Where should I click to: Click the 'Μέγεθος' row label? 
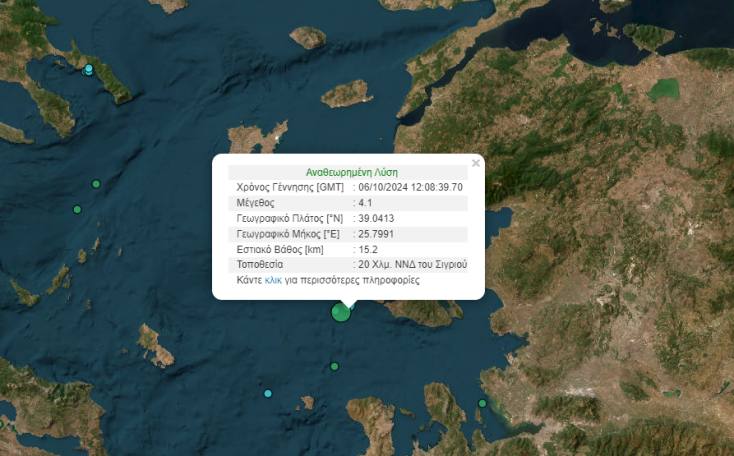[x=257, y=203]
